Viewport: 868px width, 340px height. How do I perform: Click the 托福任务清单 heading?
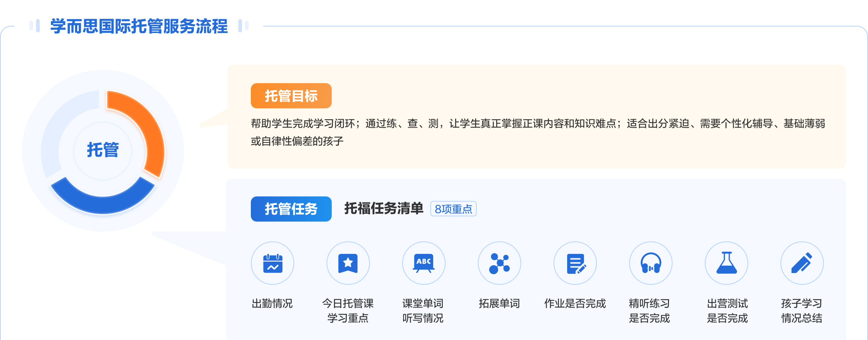pyautogui.click(x=384, y=208)
